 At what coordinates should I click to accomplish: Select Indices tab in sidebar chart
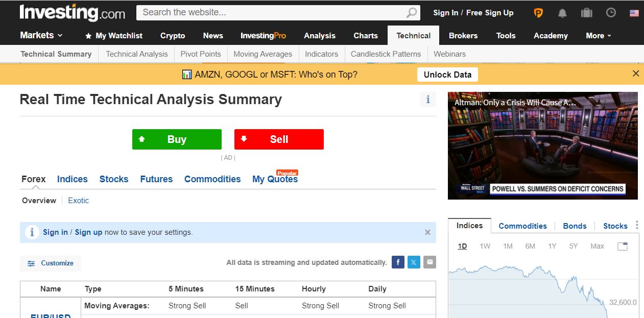pos(469,226)
